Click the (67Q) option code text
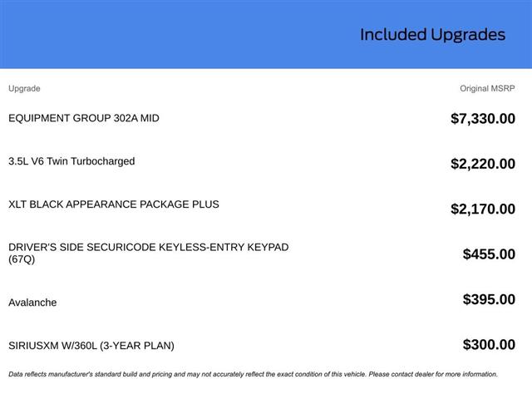 coord(22,259)
